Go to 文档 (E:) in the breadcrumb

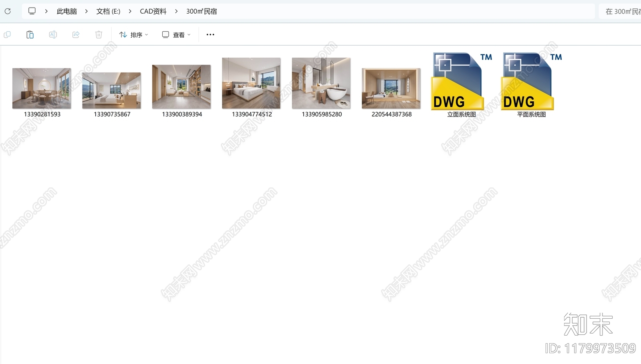coord(108,11)
